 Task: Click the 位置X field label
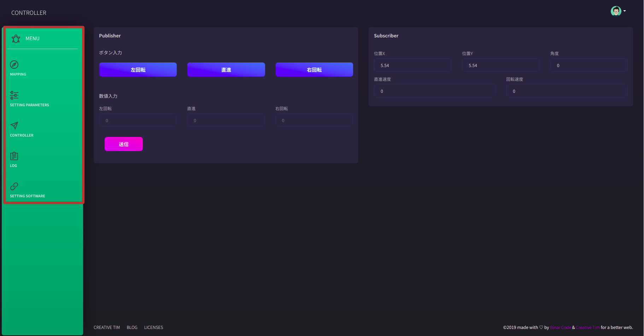379,54
